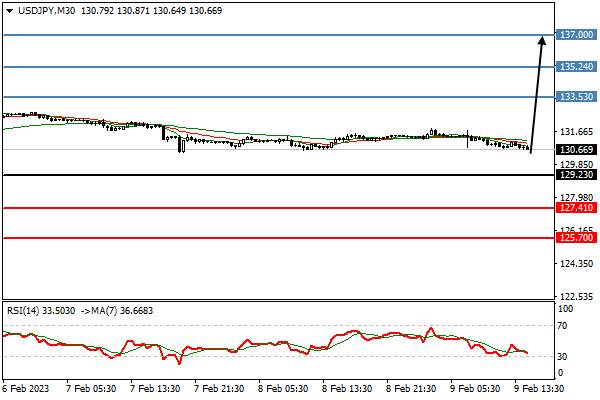Click the 8 Feb 05:30 time label
This screenshot has height=400, width=600.
(283, 389)
